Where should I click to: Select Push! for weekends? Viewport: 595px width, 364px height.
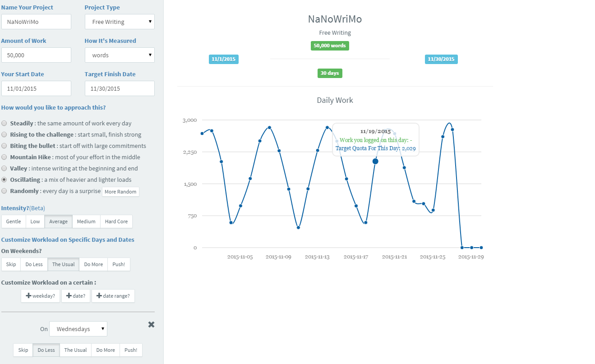pyautogui.click(x=119, y=264)
